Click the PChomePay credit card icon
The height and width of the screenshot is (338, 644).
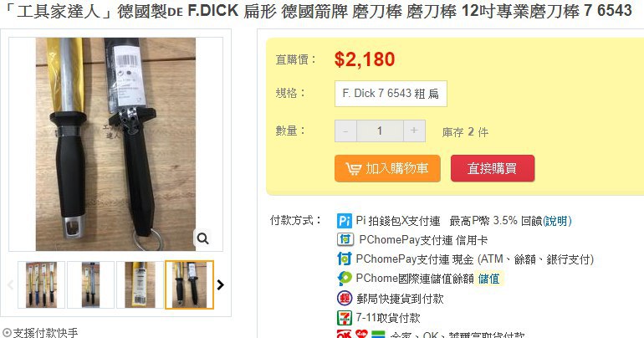pyautogui.click(x=345, y=239)
